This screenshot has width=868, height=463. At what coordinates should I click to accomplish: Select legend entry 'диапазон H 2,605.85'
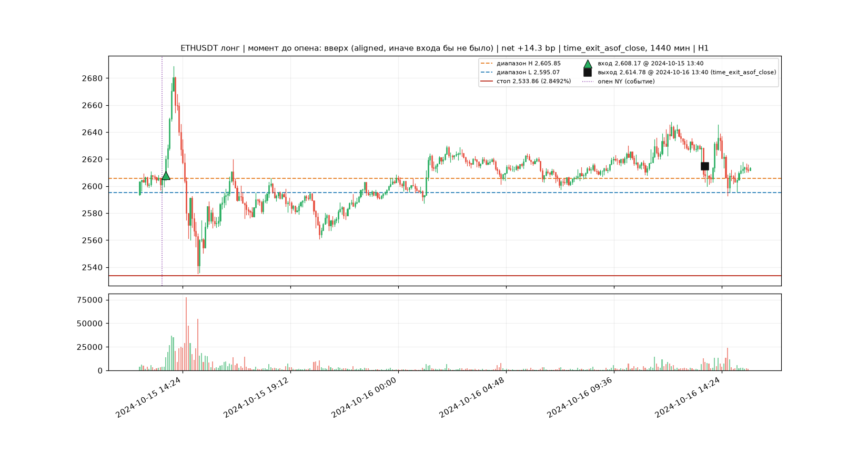(529, 64)
